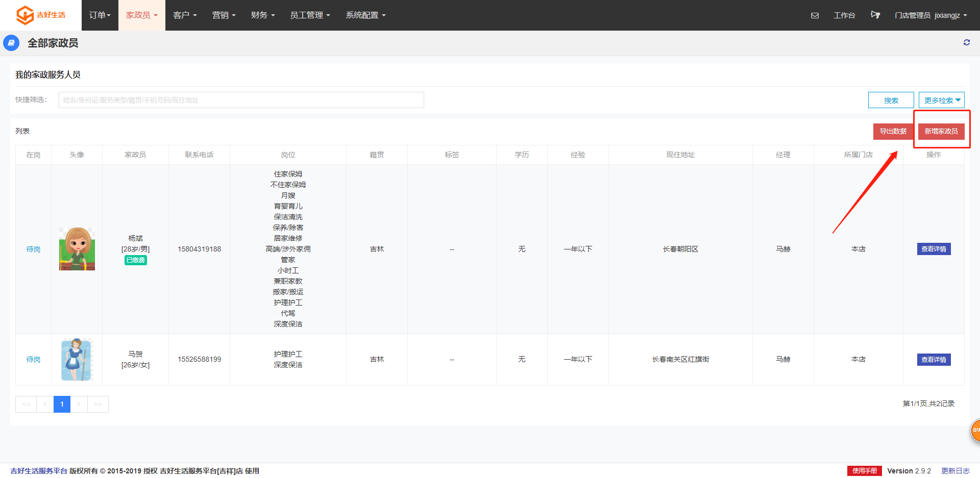980x478 pixels.
Task: Expand the 客户 menu
Action: pyautogui.click(x=185, y=15)
